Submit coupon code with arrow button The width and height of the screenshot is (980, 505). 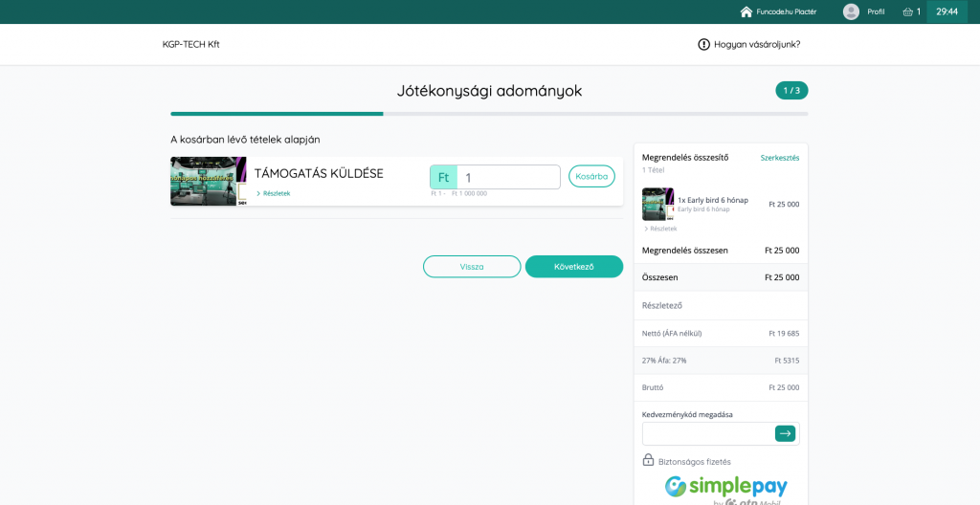(785, 433)
